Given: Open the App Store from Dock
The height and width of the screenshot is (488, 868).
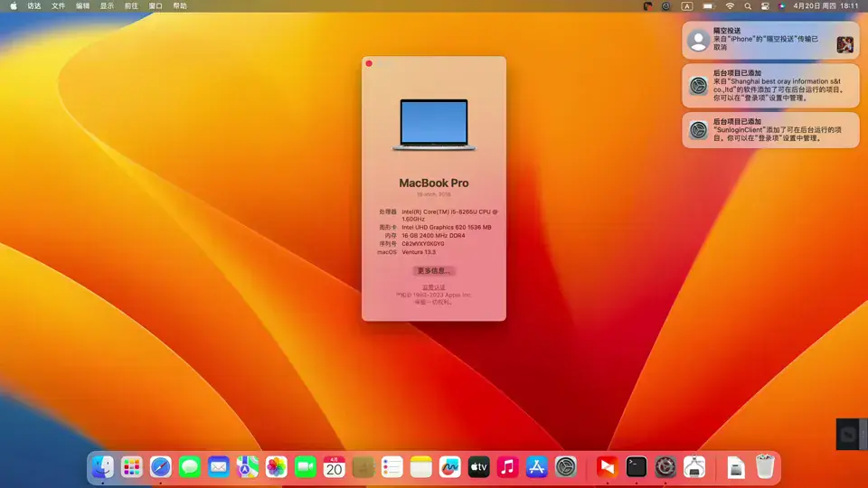Looking at the screenshot, I should pos(536,467).
